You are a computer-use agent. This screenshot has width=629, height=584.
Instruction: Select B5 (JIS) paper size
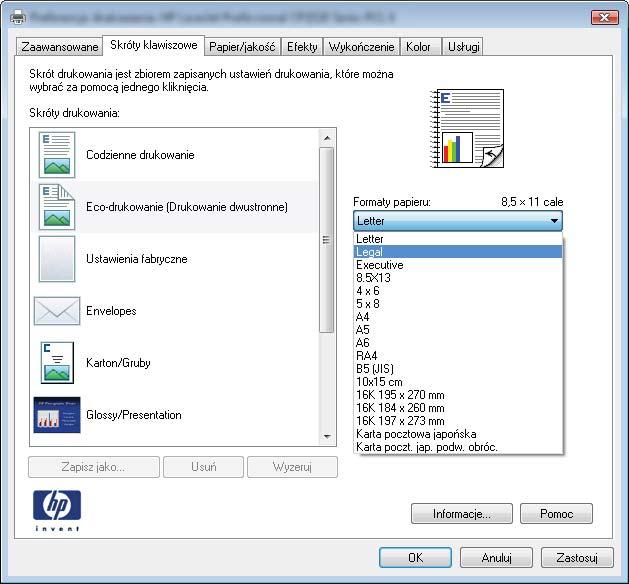click(x=458, y=369)
